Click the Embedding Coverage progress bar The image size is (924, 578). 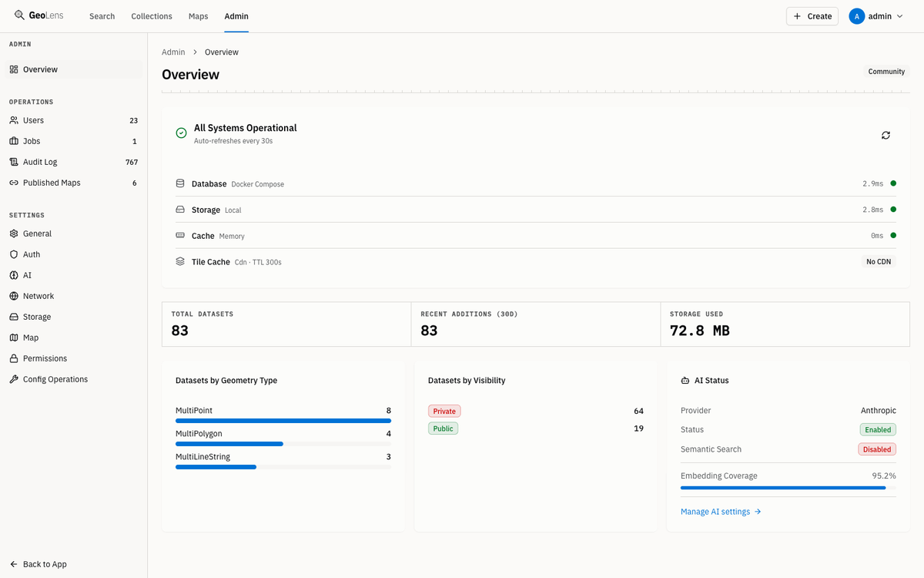point(788,488)
